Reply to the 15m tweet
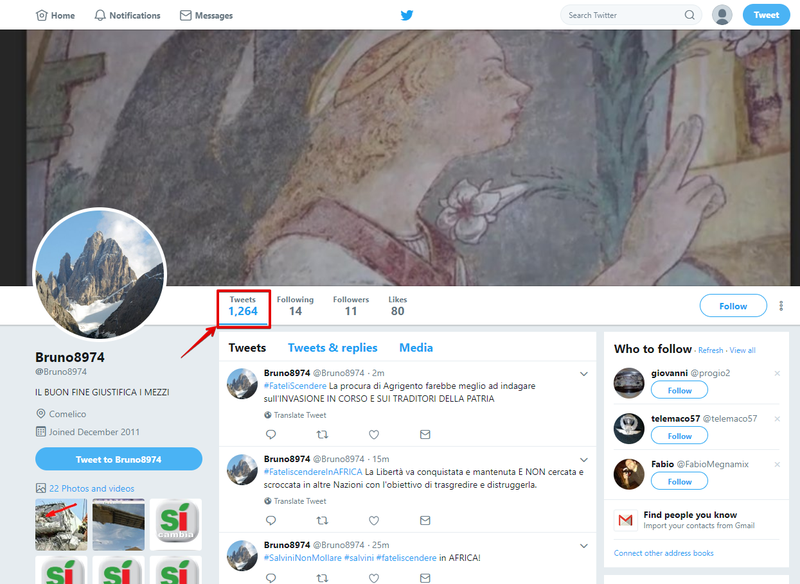This screenshot has width=800, height=584. tap(271, 520)
